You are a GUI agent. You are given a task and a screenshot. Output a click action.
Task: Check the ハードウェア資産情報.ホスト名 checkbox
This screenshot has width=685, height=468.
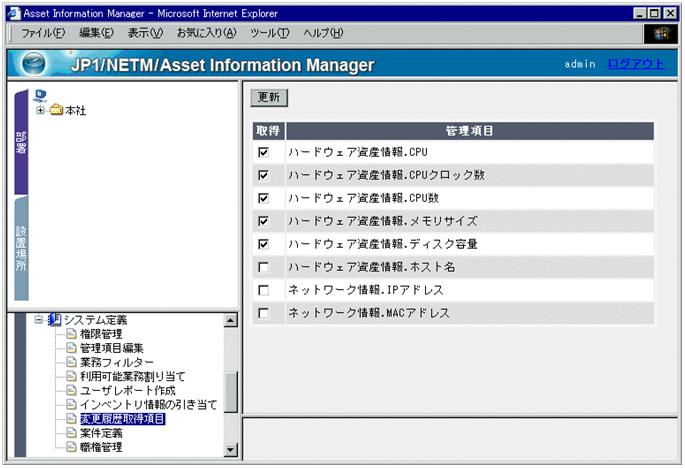tap(264, 267)
